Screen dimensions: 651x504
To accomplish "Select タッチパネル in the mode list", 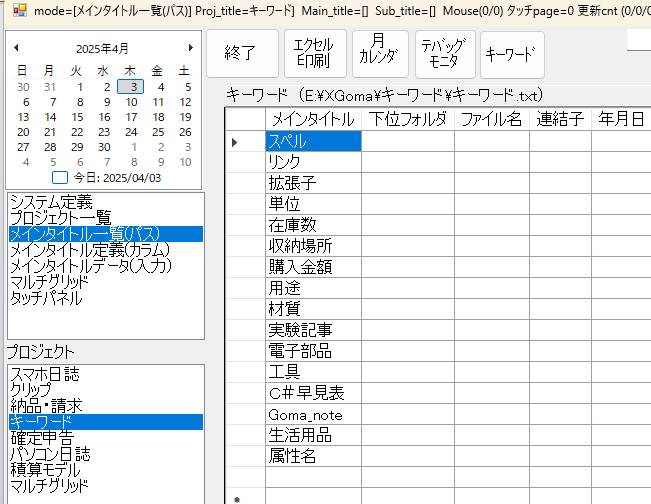I will (46, 298).
